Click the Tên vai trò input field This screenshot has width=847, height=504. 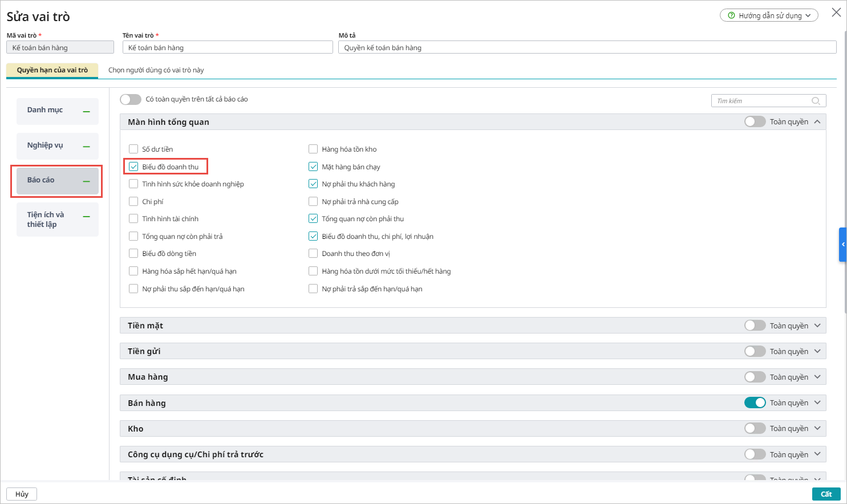coord(228,48)
